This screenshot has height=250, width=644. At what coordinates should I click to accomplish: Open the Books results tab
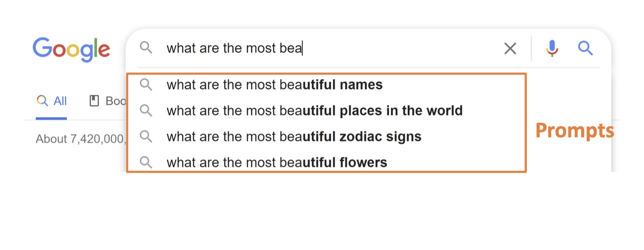coord(115,101)
